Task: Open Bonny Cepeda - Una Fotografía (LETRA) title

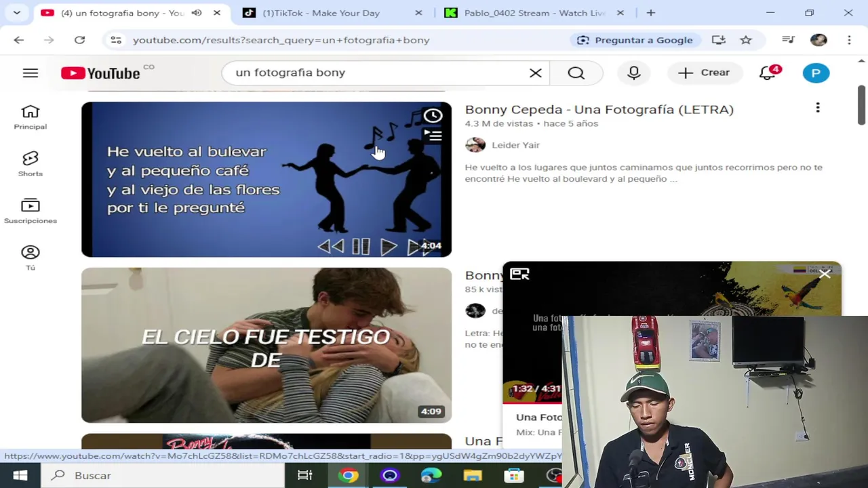Action: (x=599, y=109)
